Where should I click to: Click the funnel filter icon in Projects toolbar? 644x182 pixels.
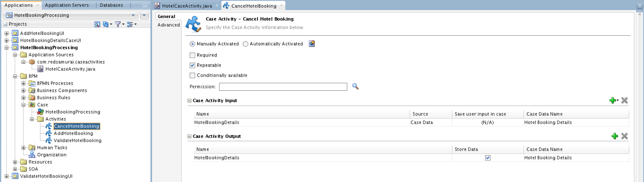(118, 24)
